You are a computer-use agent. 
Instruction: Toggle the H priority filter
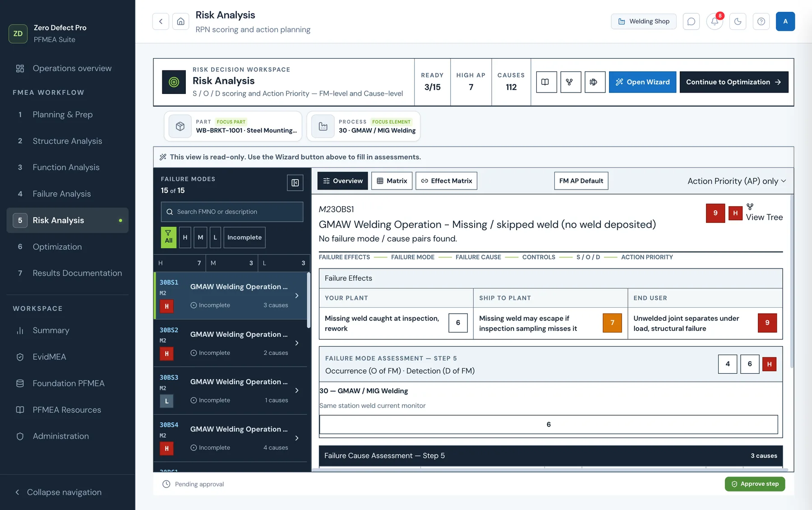(x=185, y=237)
